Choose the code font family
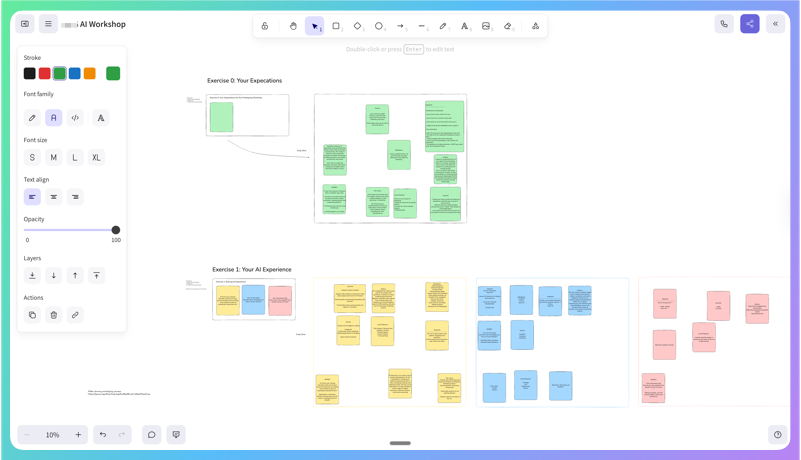The image size is (801, 460). coord(75,118)
